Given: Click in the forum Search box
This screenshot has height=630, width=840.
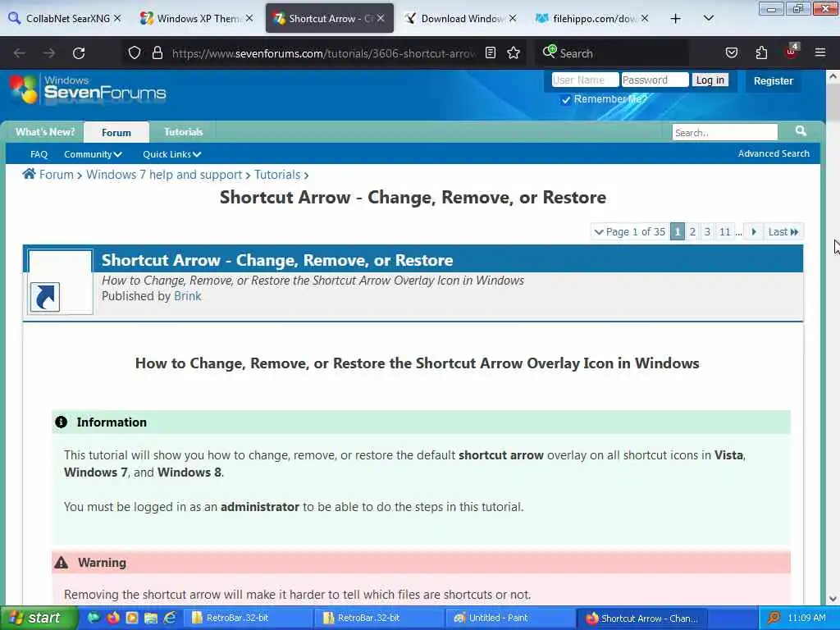Looking at the screenshot, I should (724, 132).
